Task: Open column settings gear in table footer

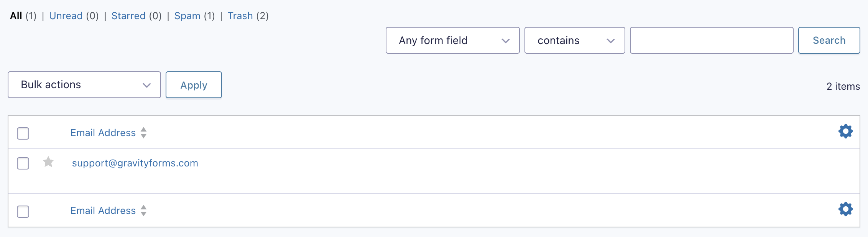Action: tap(845, 209)
